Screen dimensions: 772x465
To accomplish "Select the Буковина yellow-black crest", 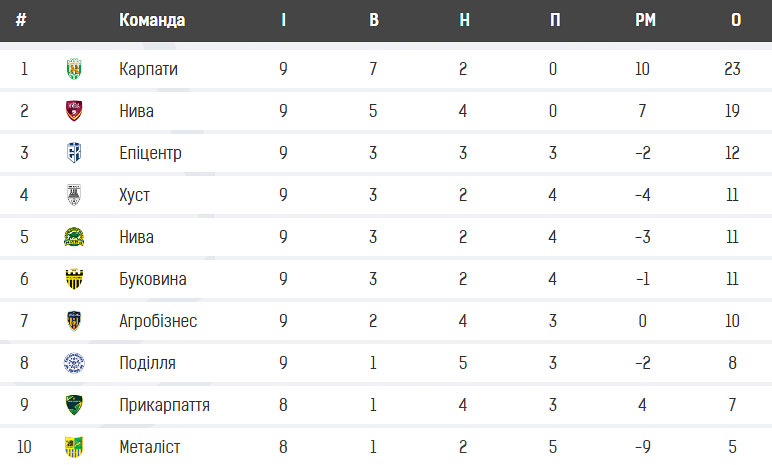I will click(74, 279).
